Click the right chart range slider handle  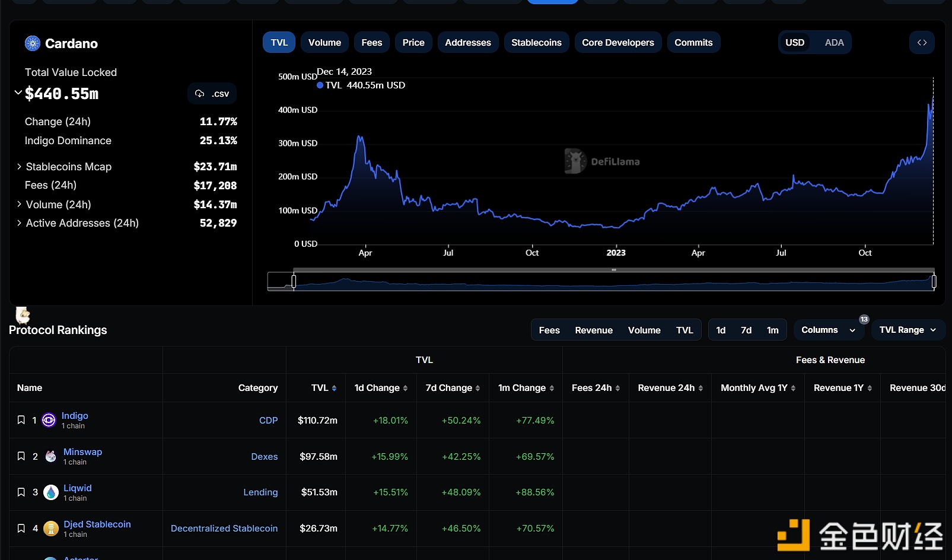click(x=934, y=281)
